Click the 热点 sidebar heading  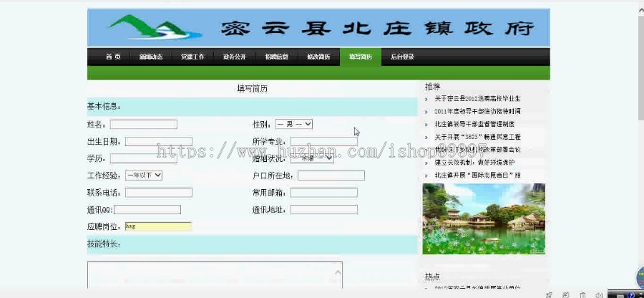[x=432, y=277]
